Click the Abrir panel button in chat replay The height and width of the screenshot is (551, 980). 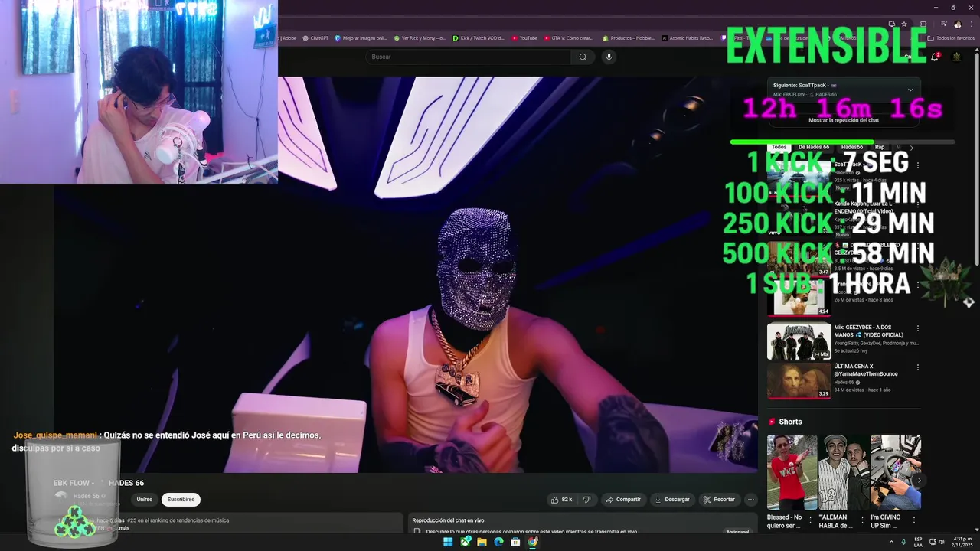click(737, 532)
